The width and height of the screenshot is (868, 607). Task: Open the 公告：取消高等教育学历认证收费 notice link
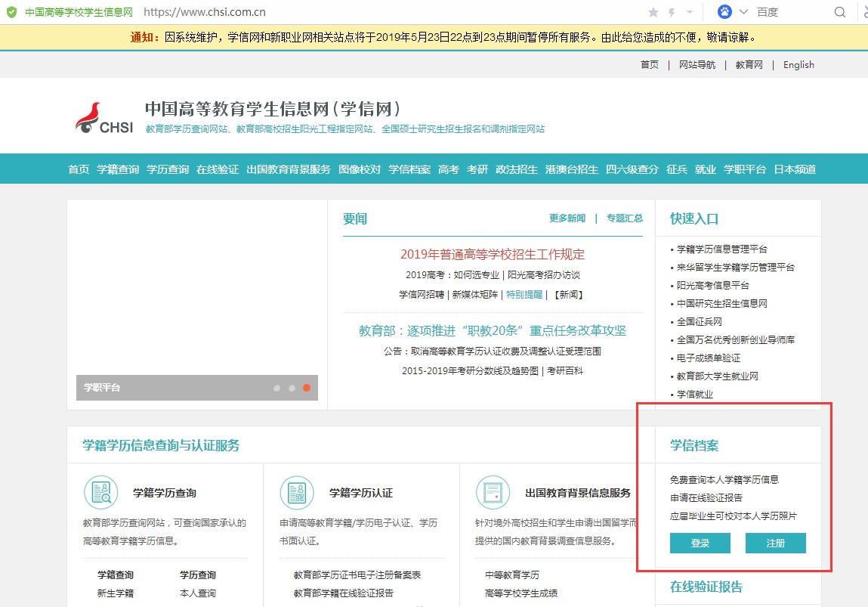(x=493, y=352)
